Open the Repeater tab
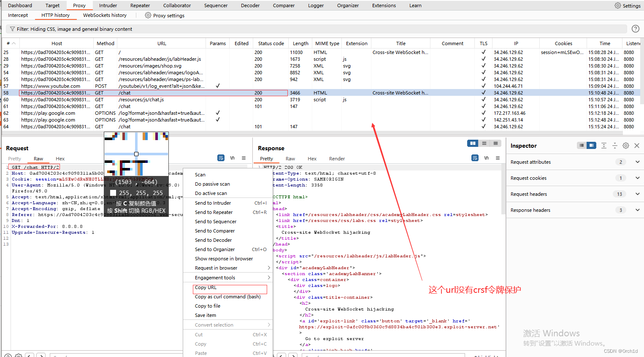The width and height of the screenshot is (644, 357). [140, 5]
